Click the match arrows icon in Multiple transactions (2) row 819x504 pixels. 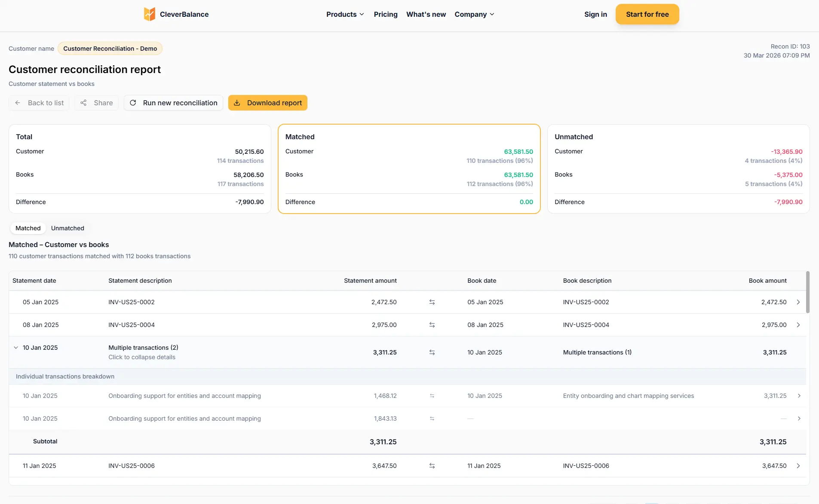432,352
